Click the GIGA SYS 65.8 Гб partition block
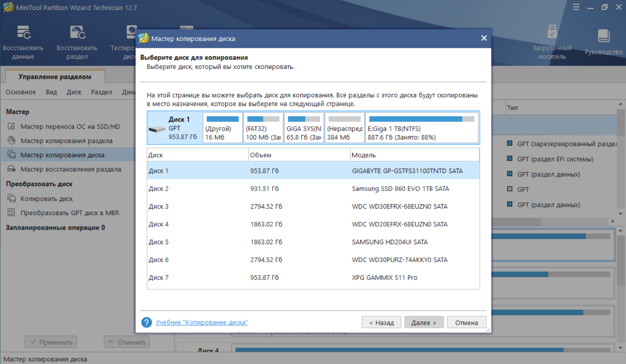Viewport: 626px width, 364px height. pos(304,128)
